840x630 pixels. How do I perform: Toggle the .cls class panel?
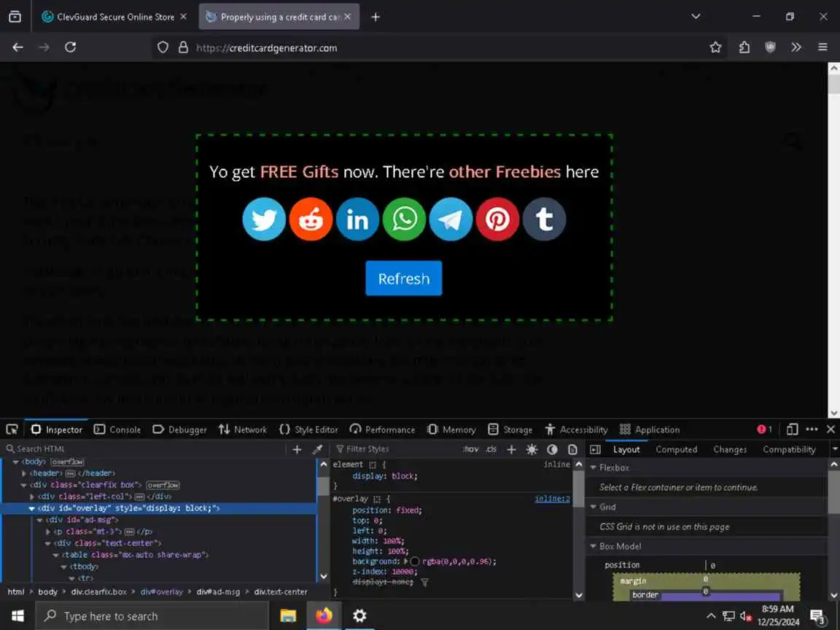click(491, 449)
